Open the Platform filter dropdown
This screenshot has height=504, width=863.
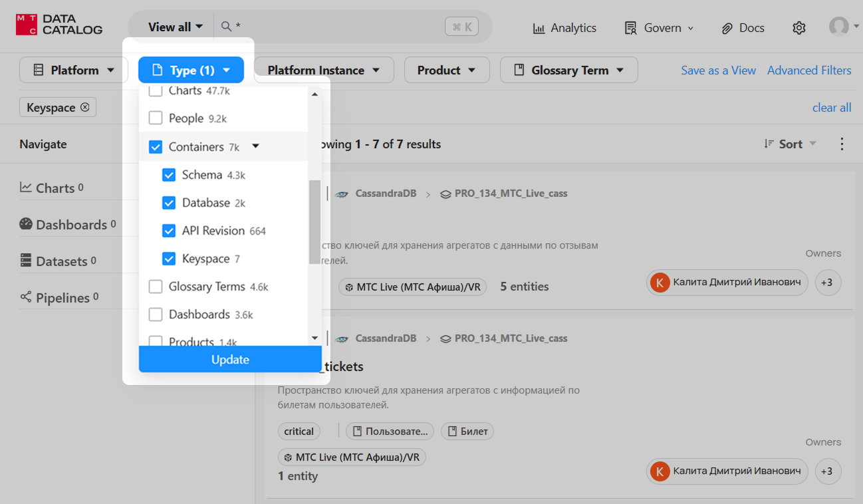coord(74,70)
